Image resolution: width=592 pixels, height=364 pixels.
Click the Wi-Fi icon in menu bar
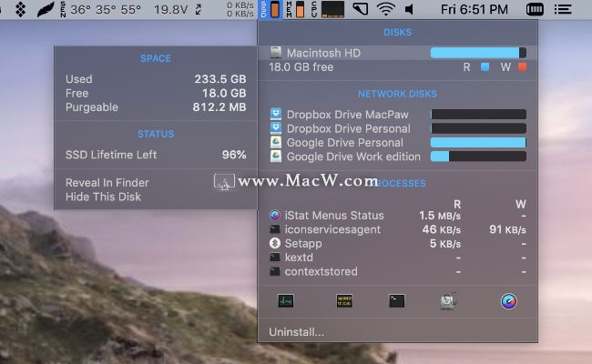(387, 10)
